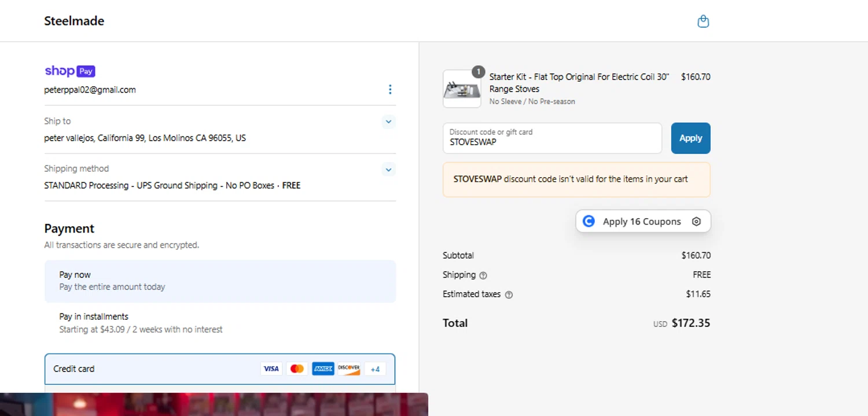Click the Discover card icon
The height and width of the screenshot is (416, 868).
[x=349, y=369]
